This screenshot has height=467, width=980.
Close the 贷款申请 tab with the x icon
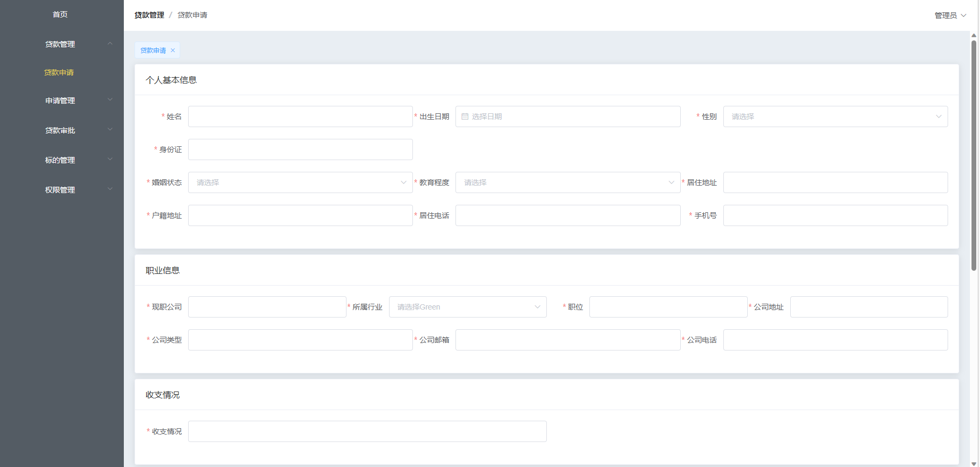173,51
